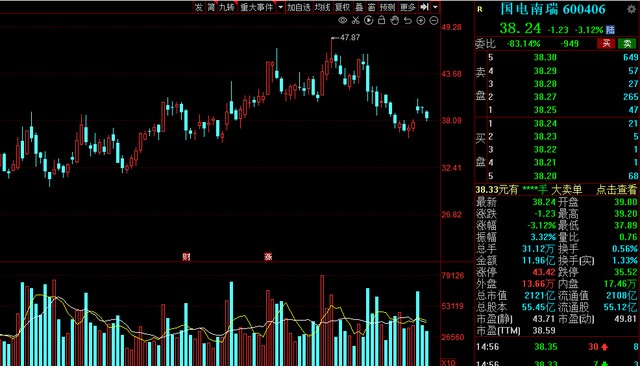This screenshot has height=366, width=640.
Task: Toggle 均线 moving averages
Action: 322,7
